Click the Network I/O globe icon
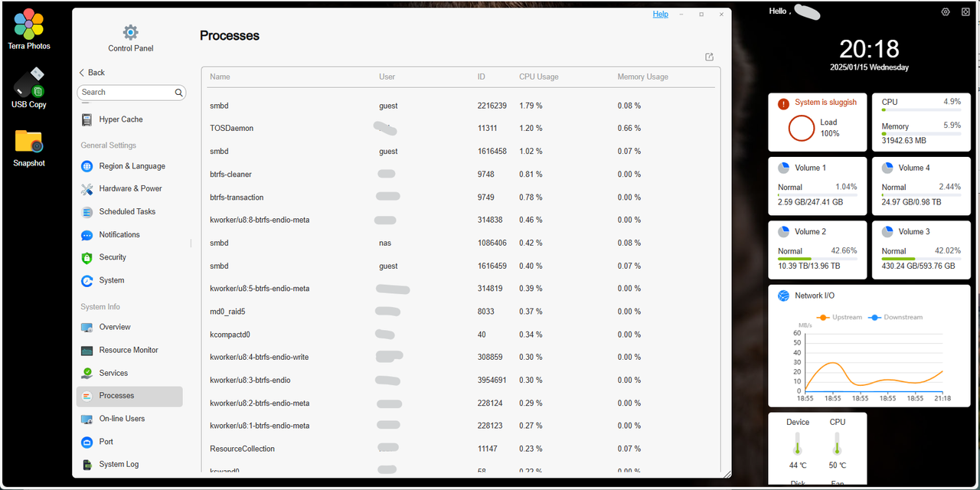Screen dimensions: 980x490 pos(783,296)
